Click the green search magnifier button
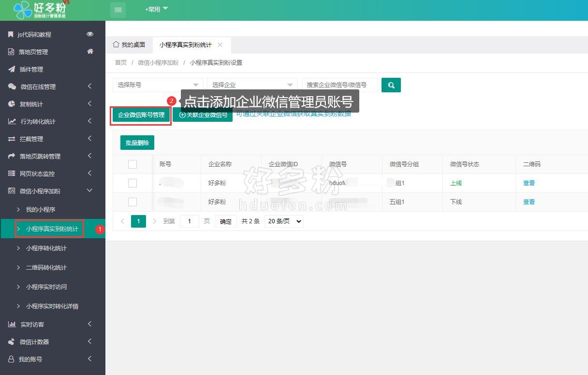 tap(391, 85)
